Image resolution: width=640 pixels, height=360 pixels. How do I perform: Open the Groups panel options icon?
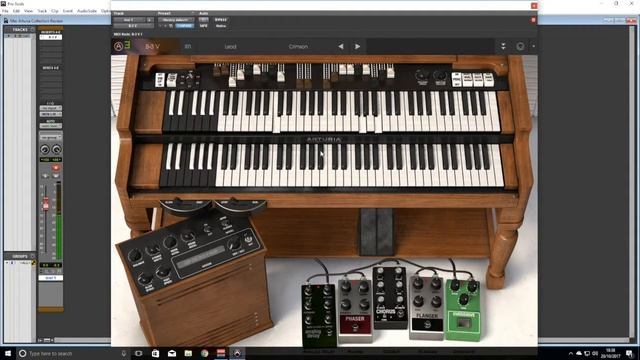click(32, 256)
